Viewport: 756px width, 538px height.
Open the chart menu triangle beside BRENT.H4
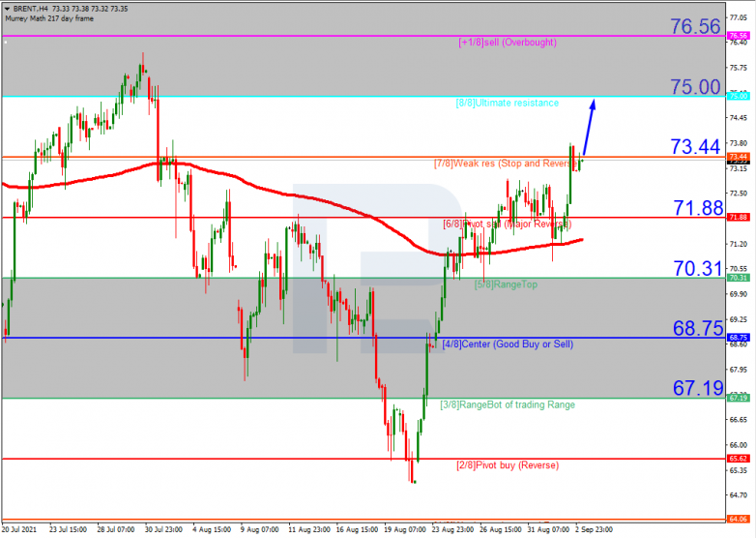[7, 9]
